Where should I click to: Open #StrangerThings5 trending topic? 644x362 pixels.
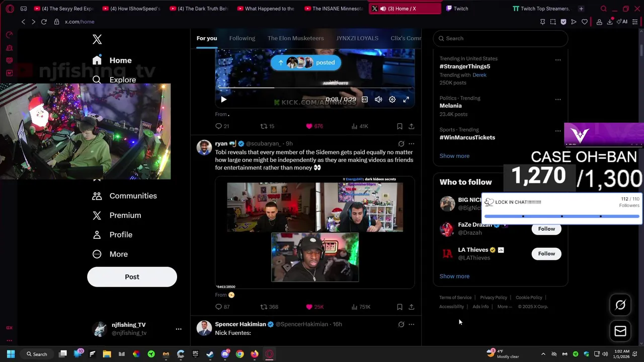[x=465, y=66]
